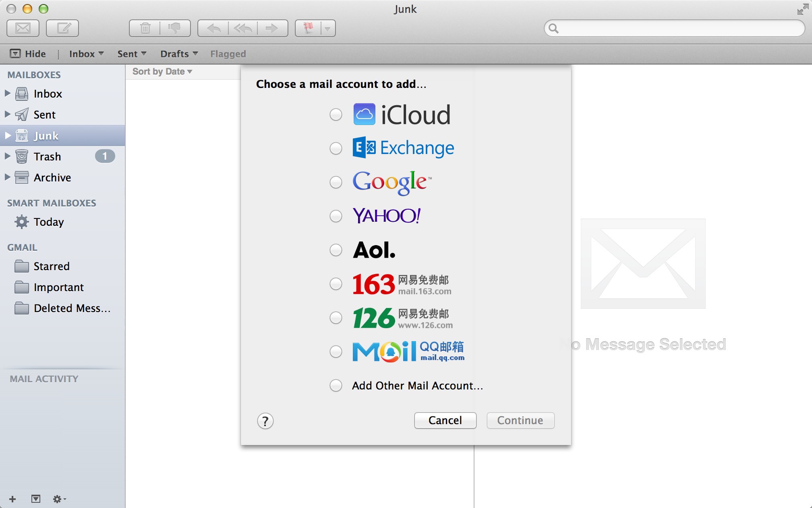
Task: Choose the Add Other Mail Account option
Action: coord(336,385)
